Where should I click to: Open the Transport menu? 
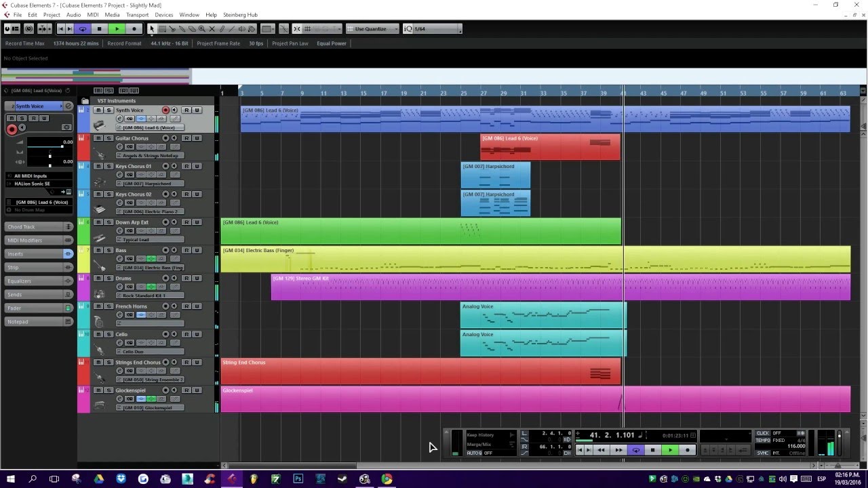137,15
